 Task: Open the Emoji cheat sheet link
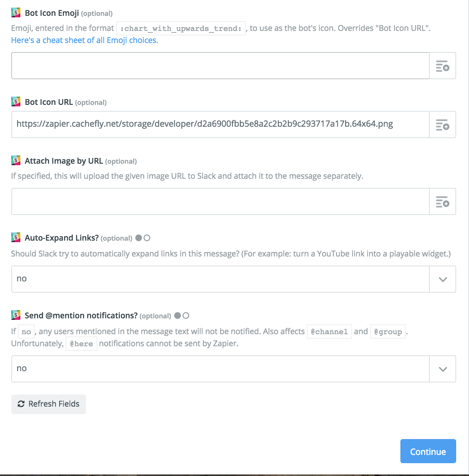click(84, 40)
